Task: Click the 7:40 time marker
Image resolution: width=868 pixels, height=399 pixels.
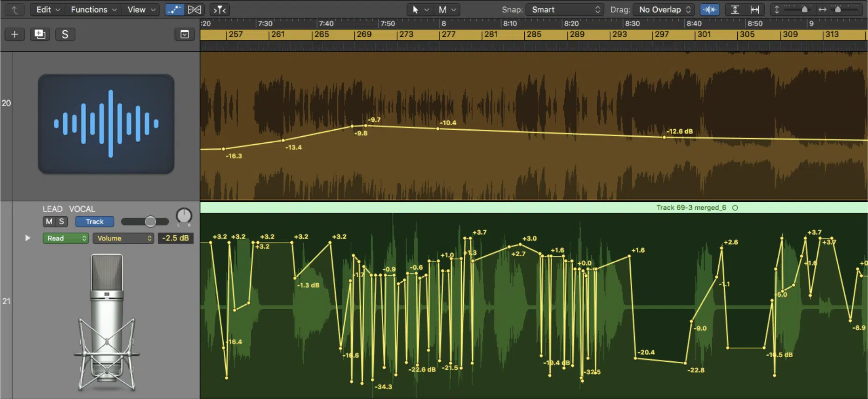Action: [326, 23]
